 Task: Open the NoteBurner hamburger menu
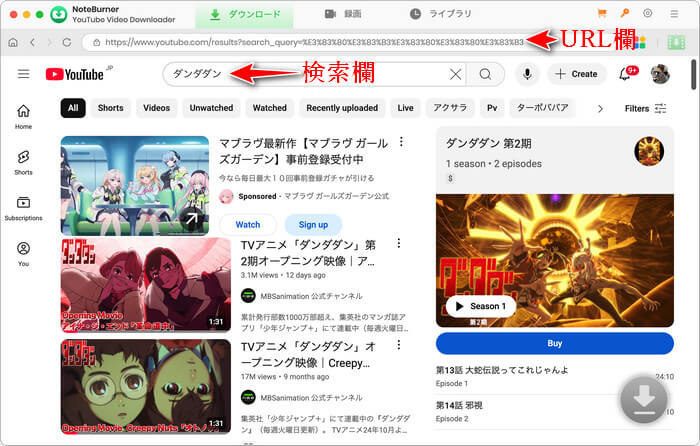pos(674,14)
